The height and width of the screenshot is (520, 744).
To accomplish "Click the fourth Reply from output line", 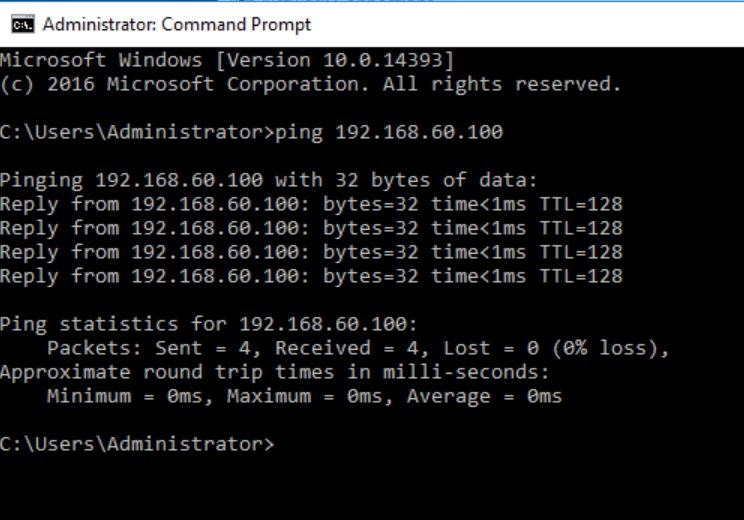I will coord(310,276).
